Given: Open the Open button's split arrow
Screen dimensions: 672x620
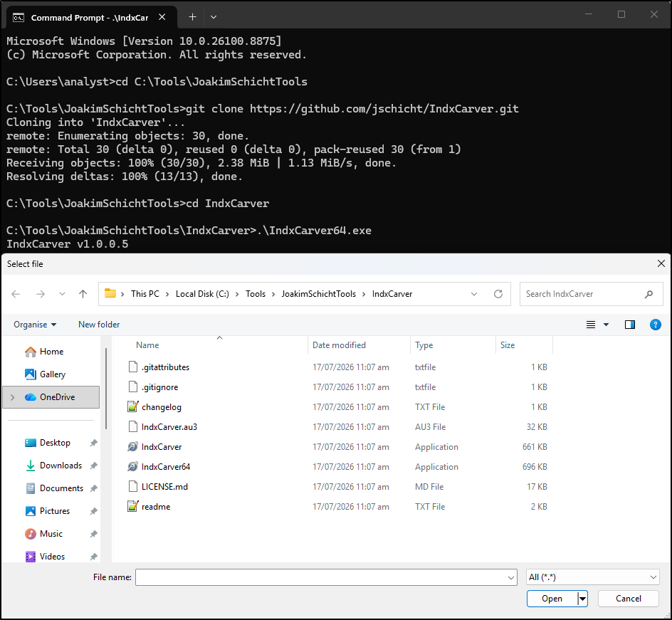Looking at the screenshot, I should (582, 599).
